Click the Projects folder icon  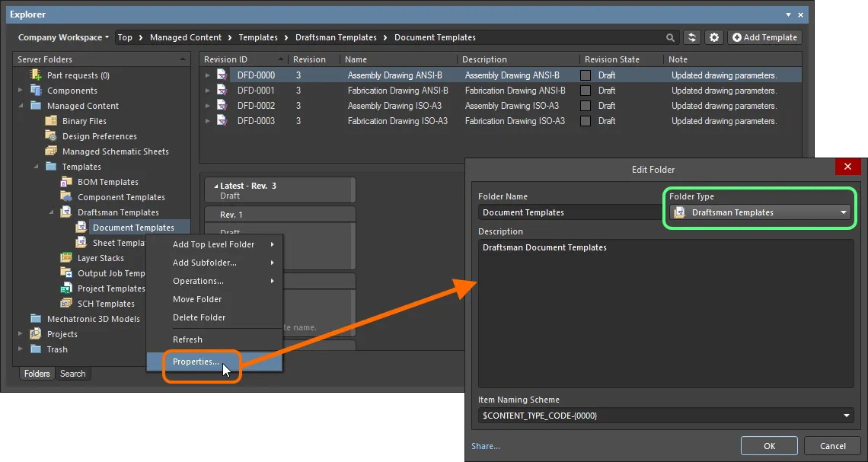[x=36, y=334]
